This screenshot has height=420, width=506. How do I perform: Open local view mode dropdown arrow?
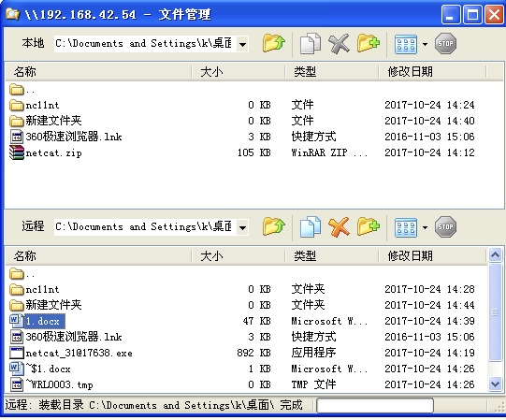pos(425,44)
